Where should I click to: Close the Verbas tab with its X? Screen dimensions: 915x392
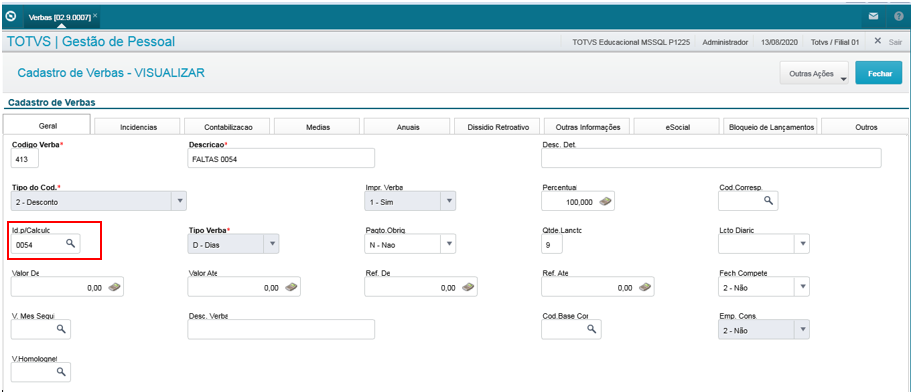coord(95,15)
